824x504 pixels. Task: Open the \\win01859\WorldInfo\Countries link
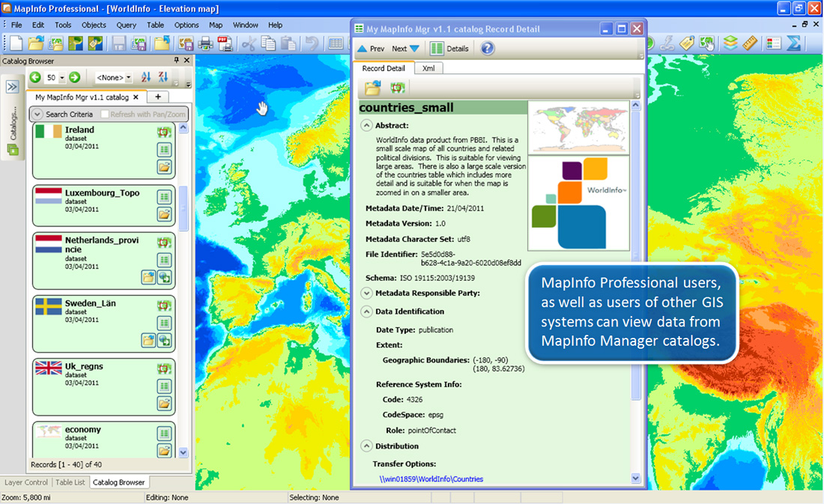coord(431,479)
